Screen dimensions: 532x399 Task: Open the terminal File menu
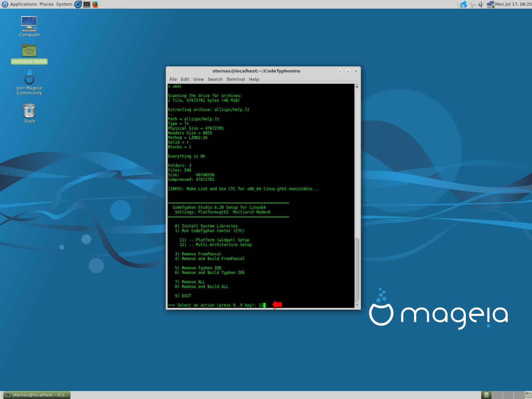[x=173, y=79]
